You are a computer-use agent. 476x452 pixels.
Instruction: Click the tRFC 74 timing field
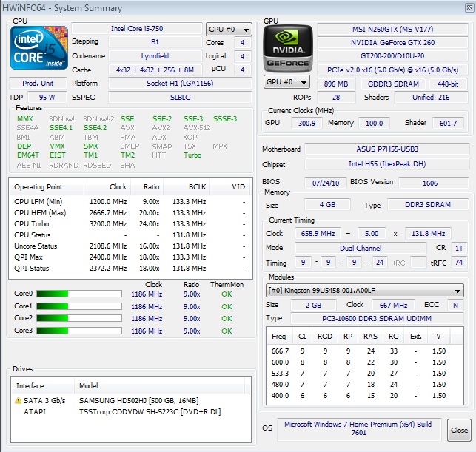459,262
